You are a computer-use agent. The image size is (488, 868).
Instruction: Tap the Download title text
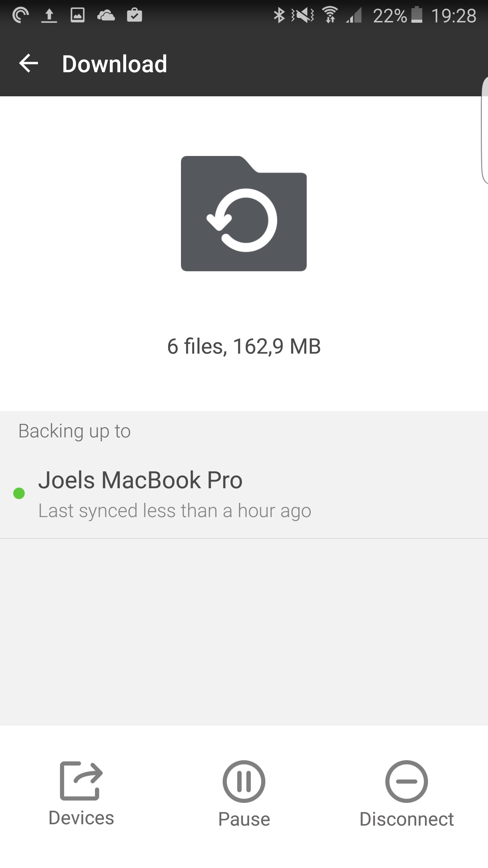[115, 64]
